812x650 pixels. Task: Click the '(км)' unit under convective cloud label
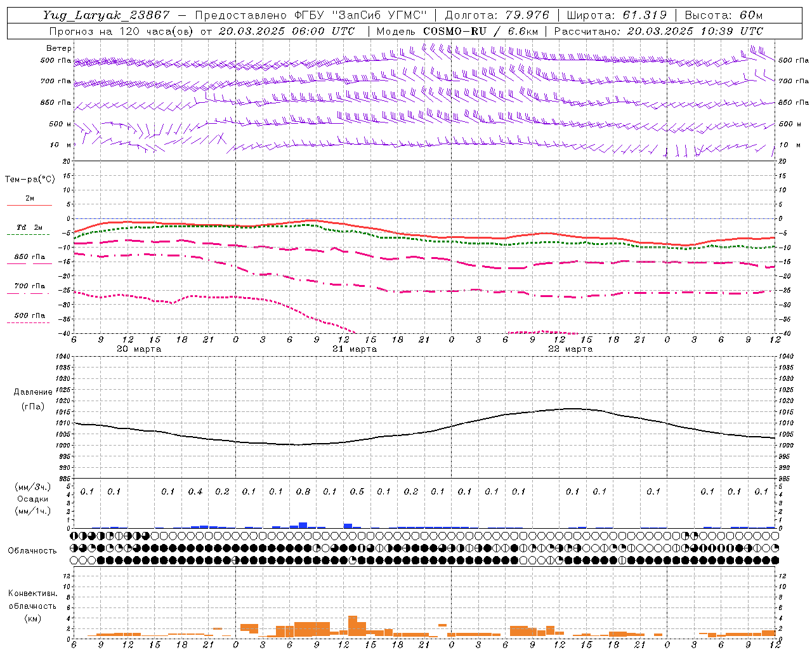32,618
